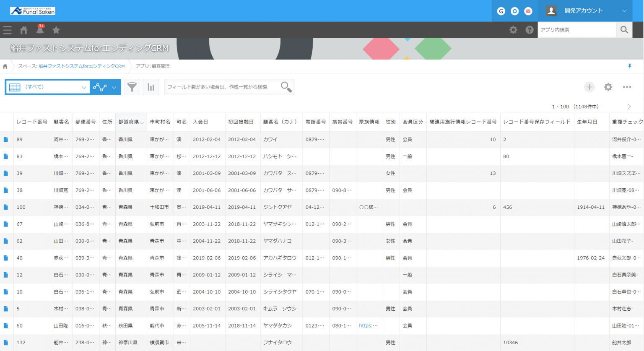Screen dimensions: 644x351
Task: Click the アプリ内検索 search field
Action: [x=576, y=30]
